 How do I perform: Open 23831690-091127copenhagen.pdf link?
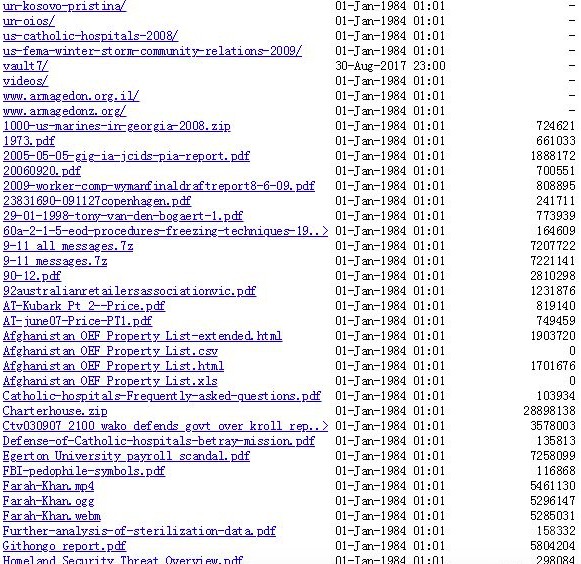click(x=97, y=201)
